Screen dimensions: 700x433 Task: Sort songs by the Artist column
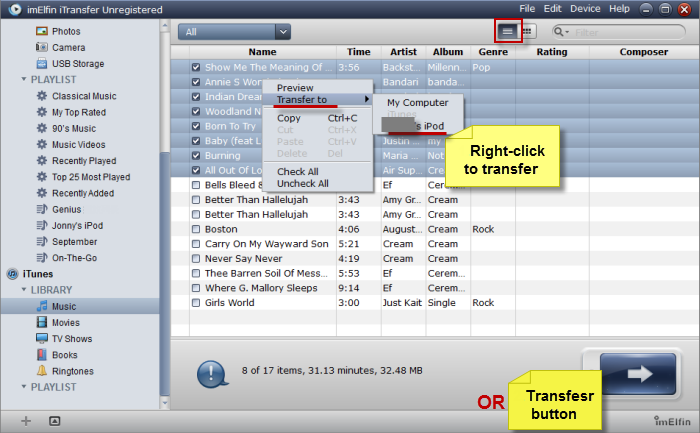403,52
